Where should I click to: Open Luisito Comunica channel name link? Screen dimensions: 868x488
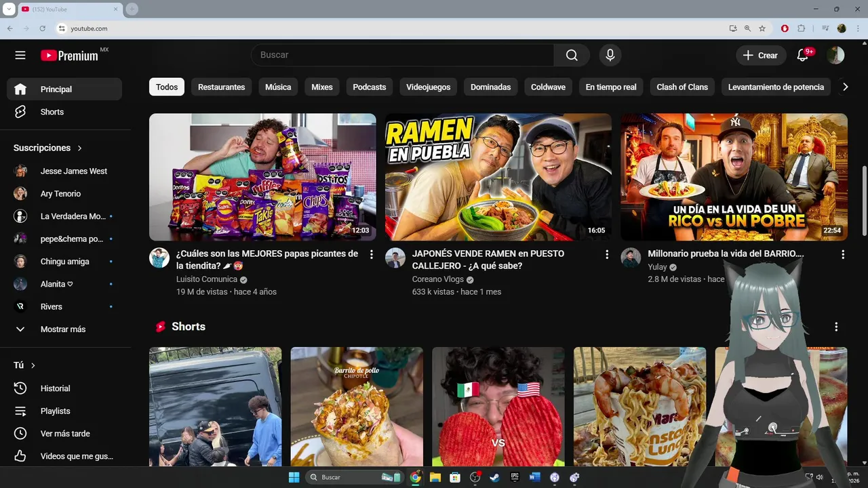pos(207,279)
